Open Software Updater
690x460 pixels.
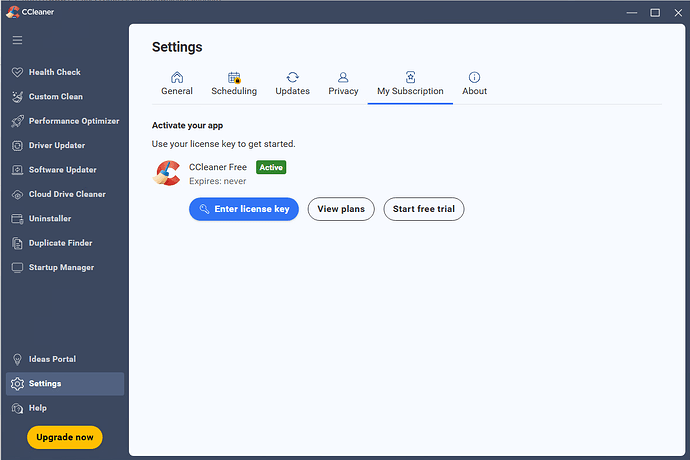coord(65,170)
